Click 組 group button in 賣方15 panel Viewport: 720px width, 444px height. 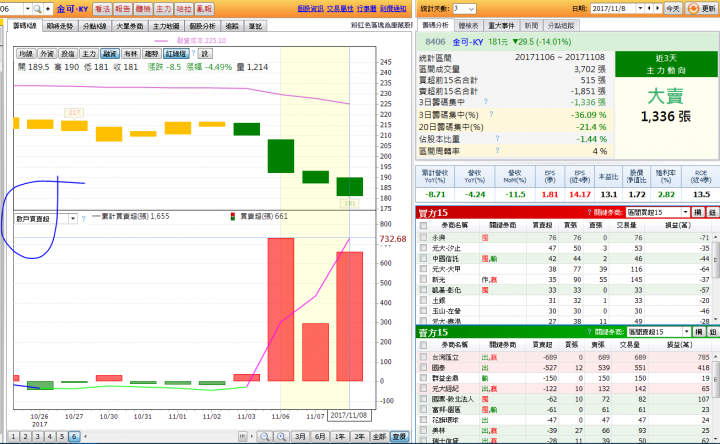[712, 332]
